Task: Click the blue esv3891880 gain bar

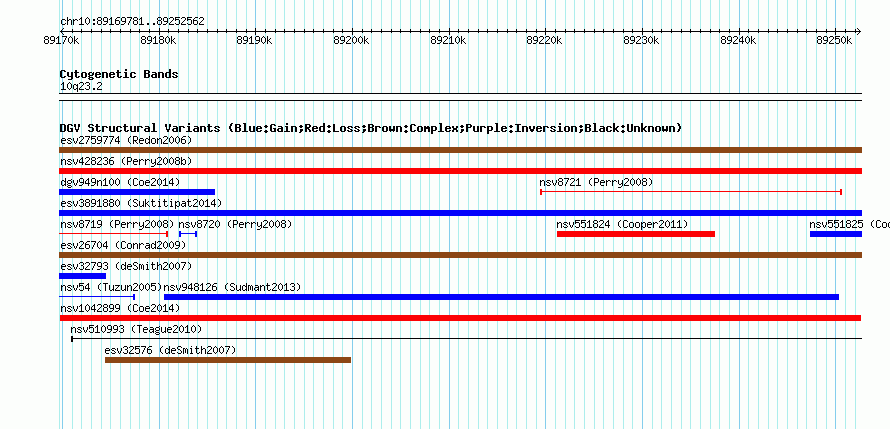Action: 460,213
